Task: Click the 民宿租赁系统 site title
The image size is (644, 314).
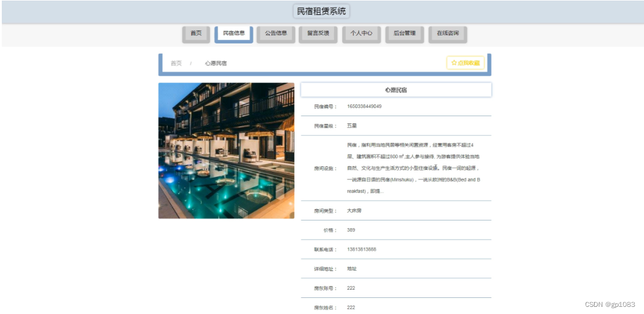Action: coord(321,11)
